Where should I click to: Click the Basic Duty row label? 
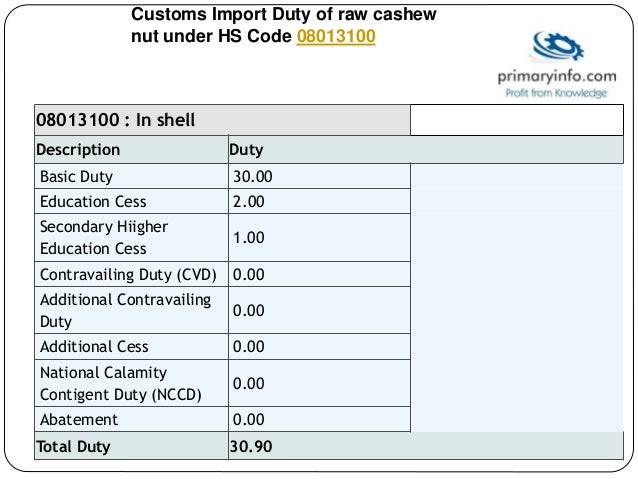76,177
